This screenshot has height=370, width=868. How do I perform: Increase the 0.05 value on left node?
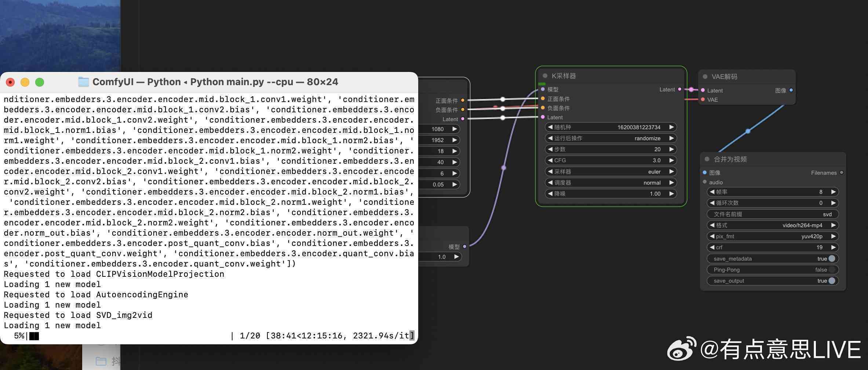point(455,184)
